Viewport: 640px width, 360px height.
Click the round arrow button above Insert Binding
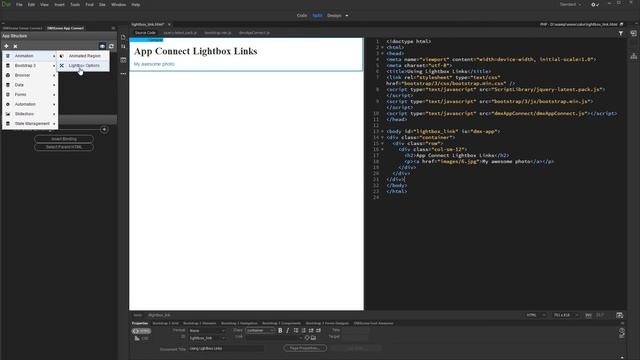click(104, 129)
